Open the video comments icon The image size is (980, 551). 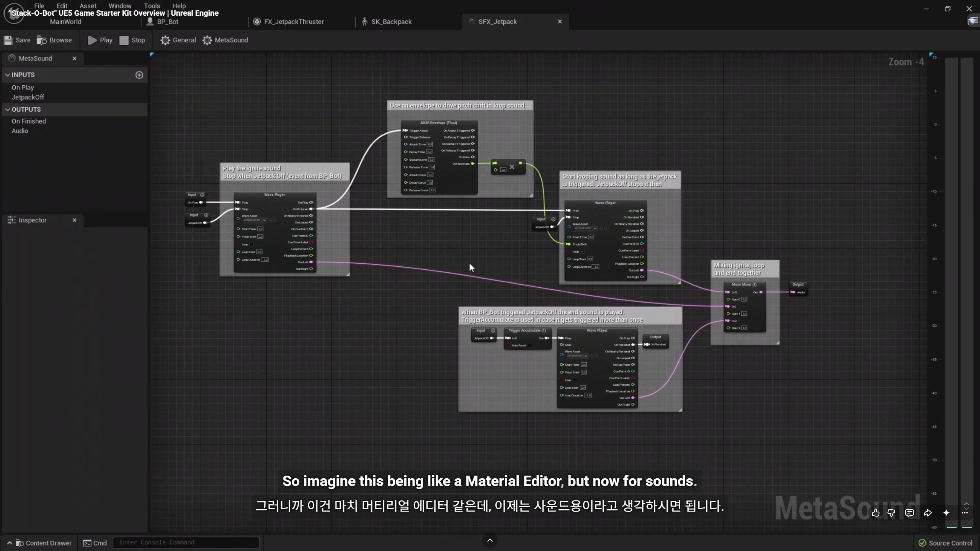point(910,513)
